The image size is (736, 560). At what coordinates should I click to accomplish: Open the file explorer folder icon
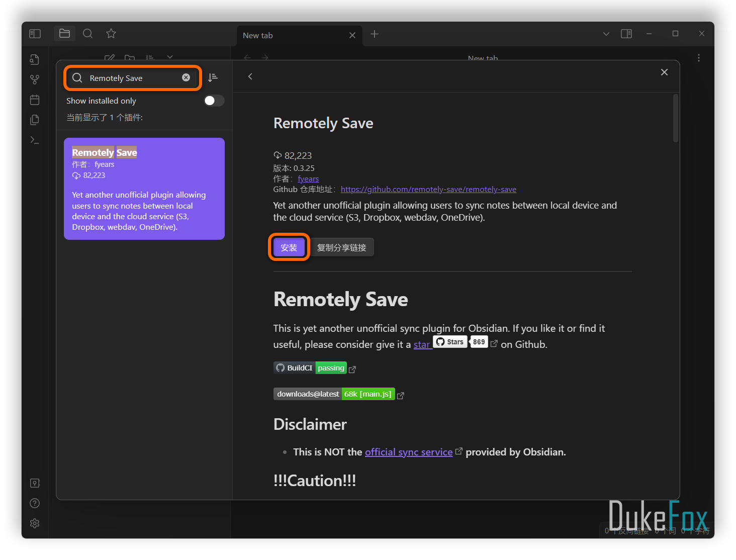click(64, 34)
